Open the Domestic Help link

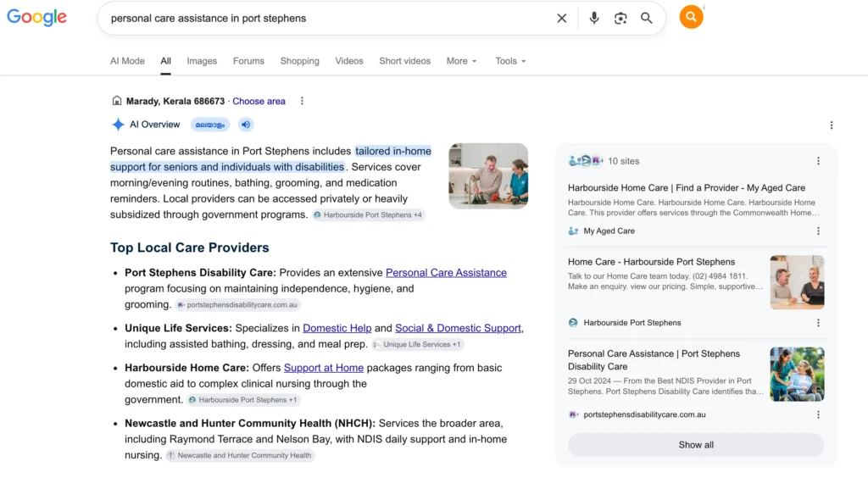[x=337, y=328]
